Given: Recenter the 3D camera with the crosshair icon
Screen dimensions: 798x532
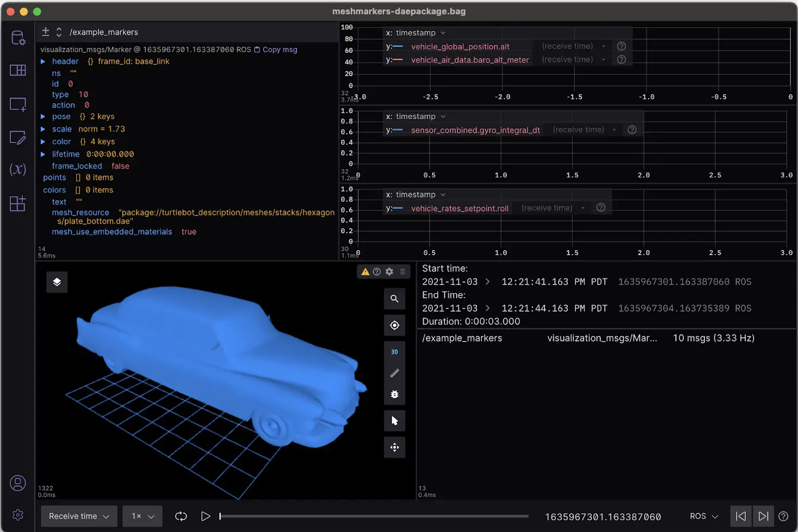Looking at the screenshot, I should point(394,325).
